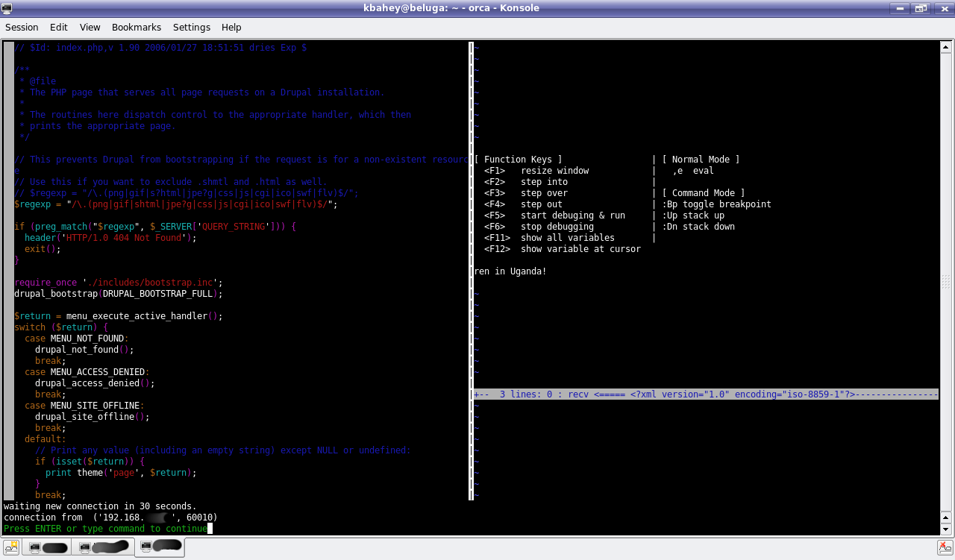This screenshot has width=955, height=560.
Task: Click '<F5> start debuging & run' line
Action: 554,215
